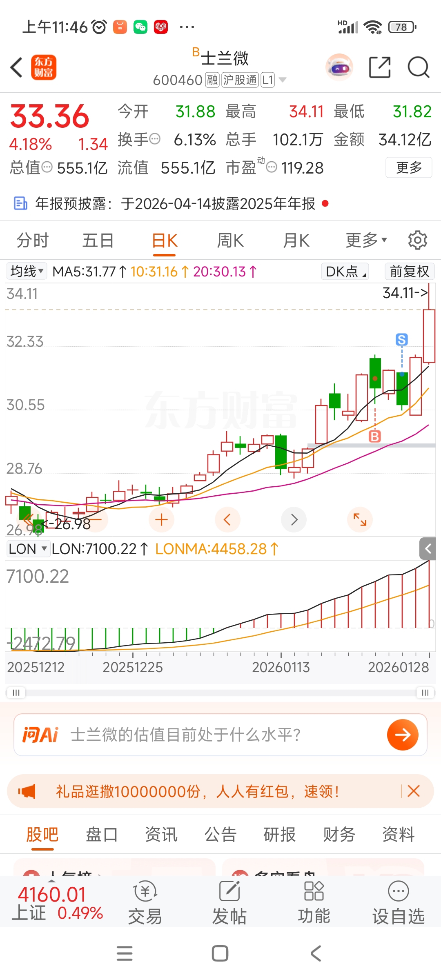Tap the 换手 info bubble icon

tap(155, 139)
